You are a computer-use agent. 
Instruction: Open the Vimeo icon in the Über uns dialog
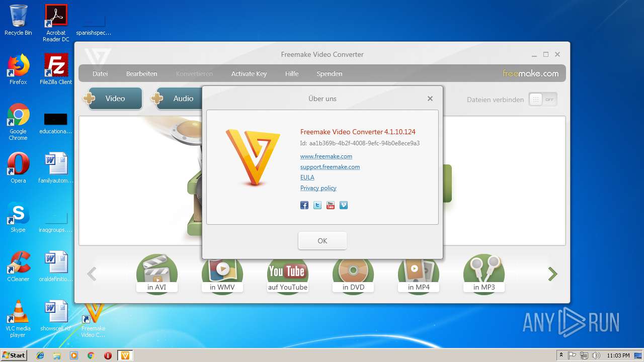pos(344,205)
